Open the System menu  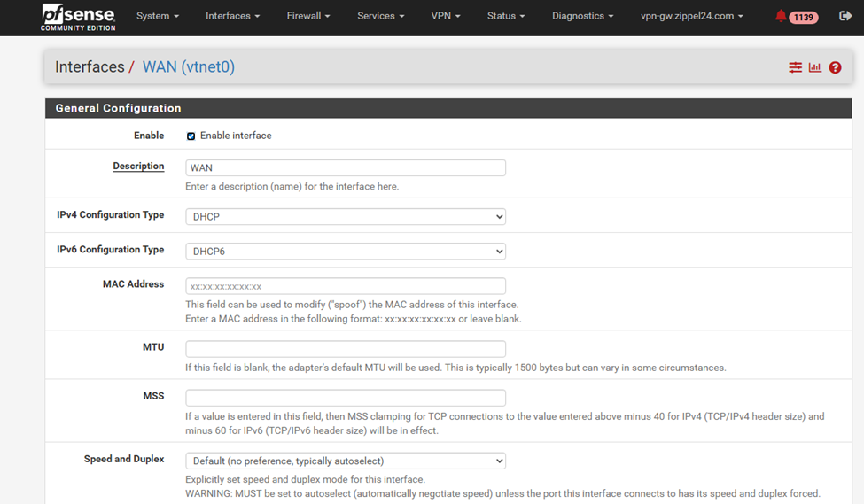pos(157,16)
